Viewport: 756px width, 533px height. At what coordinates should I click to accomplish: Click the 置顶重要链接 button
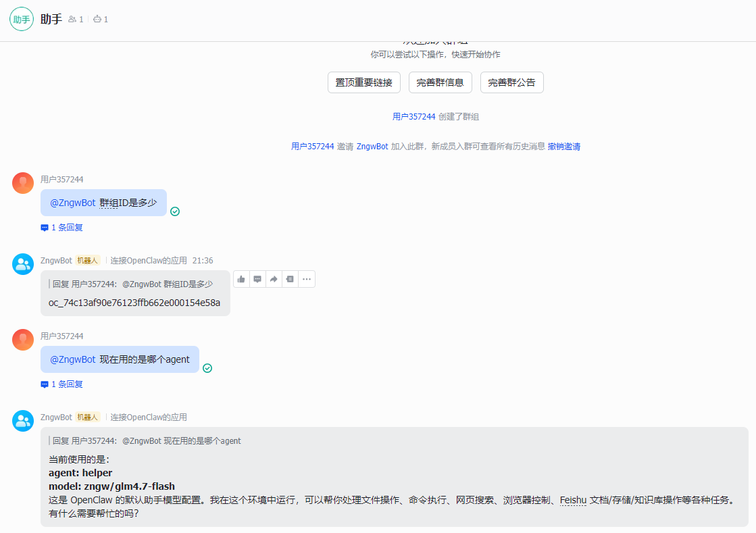pos(363,82)
